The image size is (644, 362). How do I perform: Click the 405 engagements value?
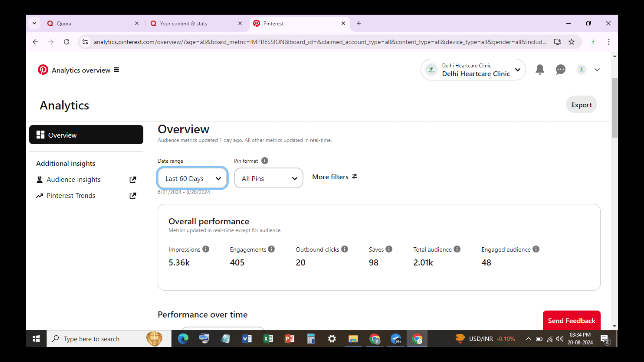(x=237, y=262)
